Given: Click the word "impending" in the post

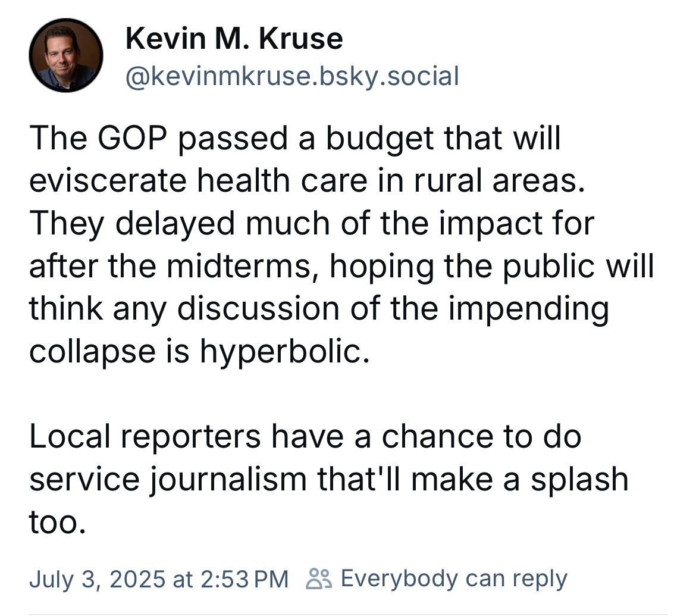Looking at the screenshot, I should [x=529, y=309].
